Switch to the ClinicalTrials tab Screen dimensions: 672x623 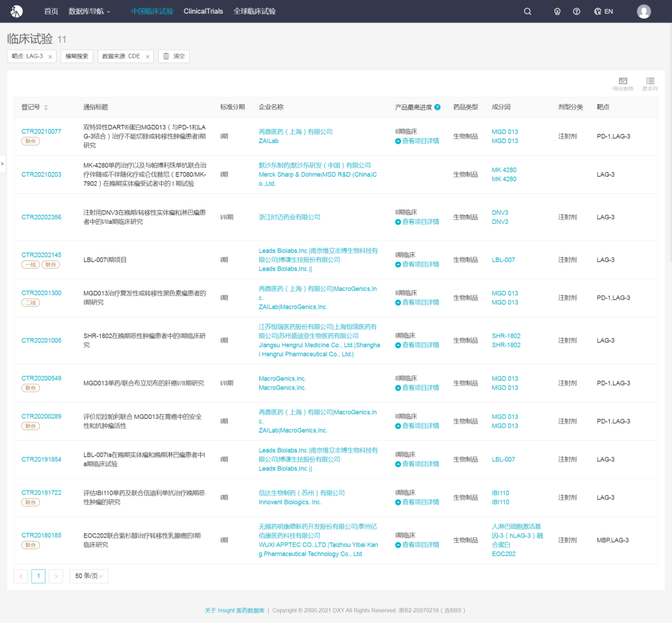pos(203,12)
